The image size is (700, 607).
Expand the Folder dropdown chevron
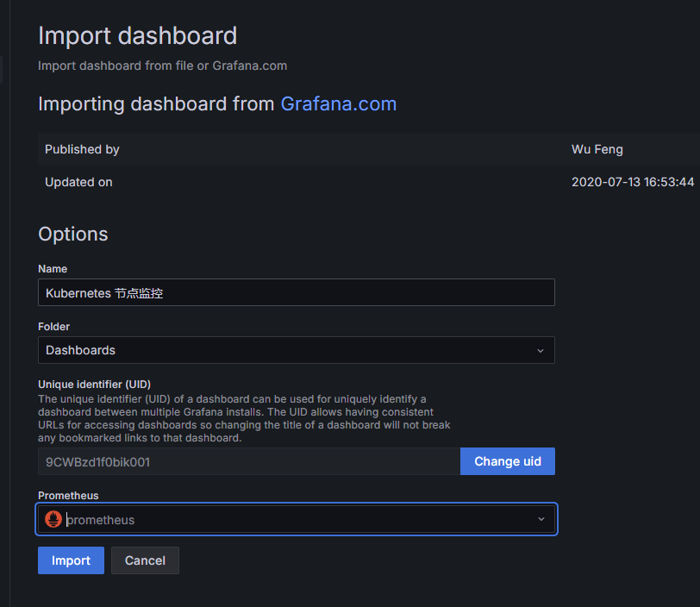[541, 351]
